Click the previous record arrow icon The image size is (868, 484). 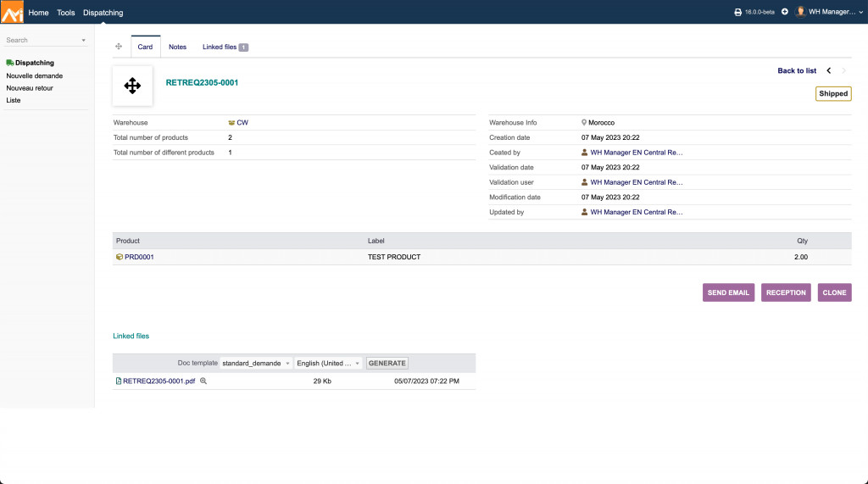829,71
